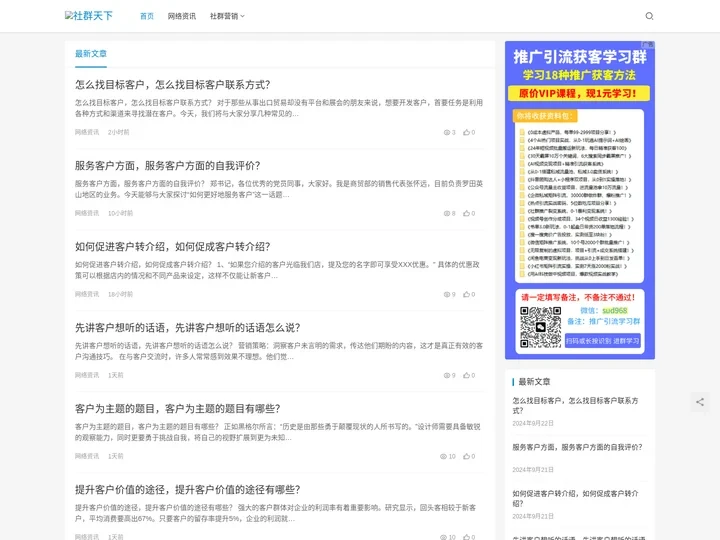The height and width of the screenshot is (540, 720).
Task: Click the QR code in the ad banner
Action: pos(540,327)
